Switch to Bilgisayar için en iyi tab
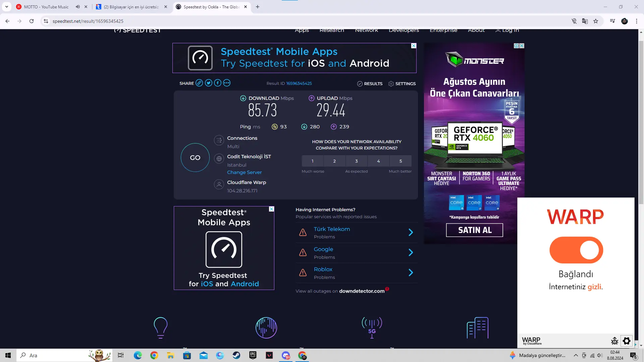Viewport: 644px width, 362px height. click(131, 7)
